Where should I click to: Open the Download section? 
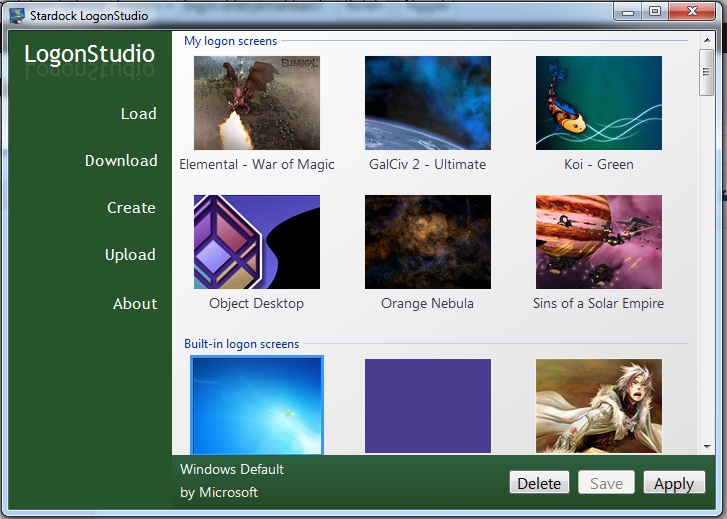coord(121,160)
